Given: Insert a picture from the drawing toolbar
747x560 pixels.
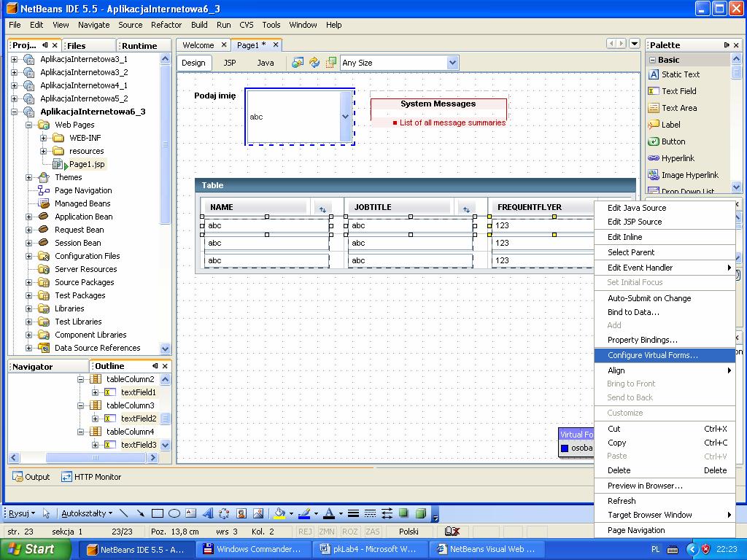Looking at the screenshot, I should point(258,513).
